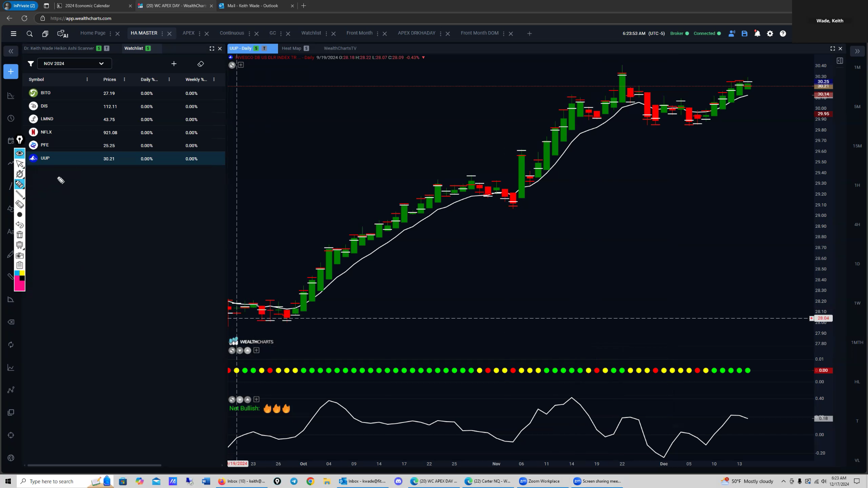
Task: Select the 1W timeframe button
Action: [x=857, y=303]
